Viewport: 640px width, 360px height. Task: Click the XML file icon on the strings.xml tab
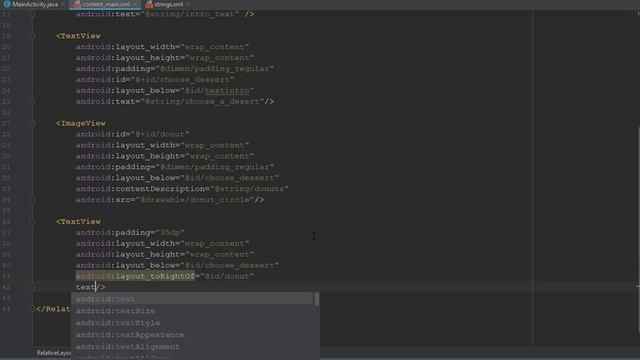(149, 4)
